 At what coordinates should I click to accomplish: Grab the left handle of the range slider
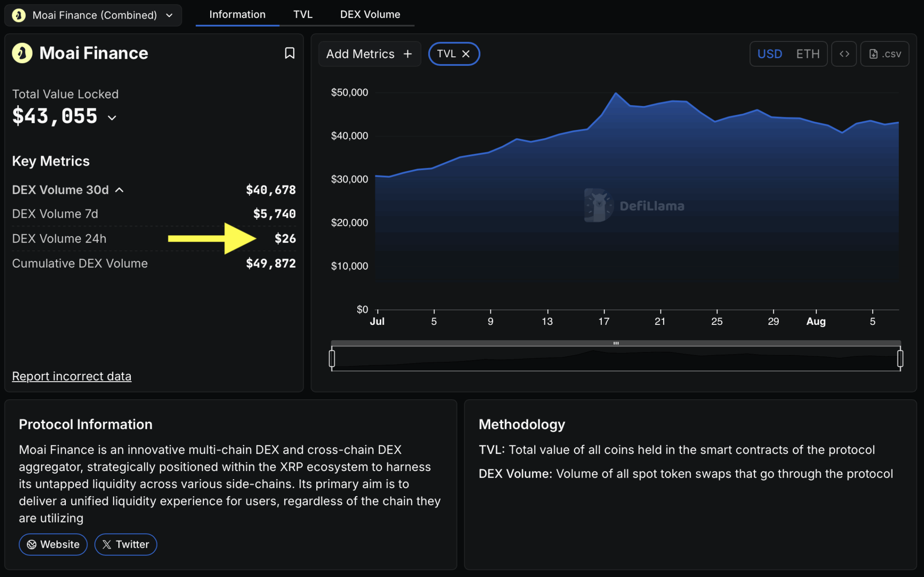(x=332, y=359)
